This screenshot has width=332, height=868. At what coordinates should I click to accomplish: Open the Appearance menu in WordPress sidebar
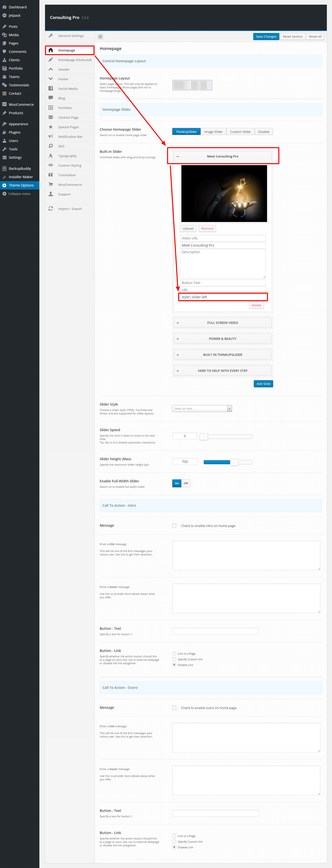[18, 124]
